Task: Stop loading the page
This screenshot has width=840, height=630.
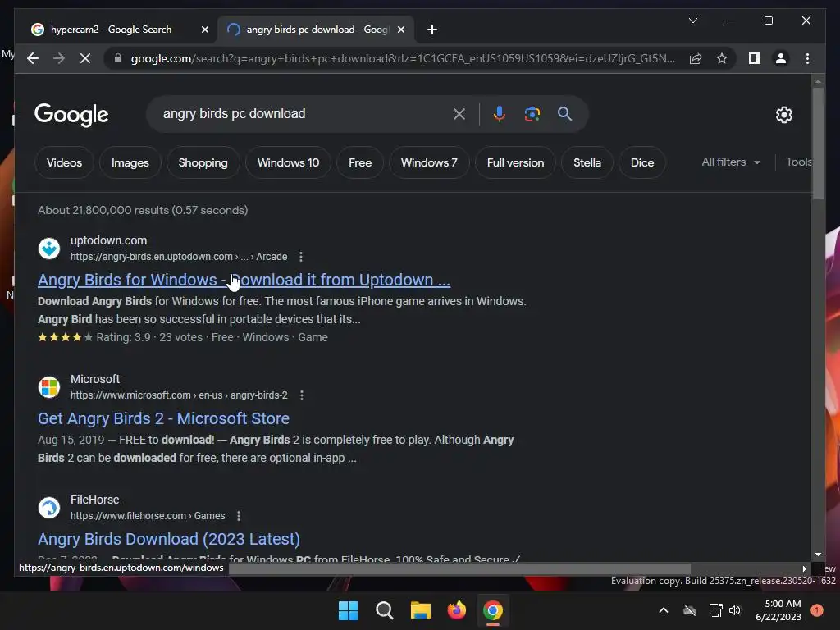Action: click(85, 58)
